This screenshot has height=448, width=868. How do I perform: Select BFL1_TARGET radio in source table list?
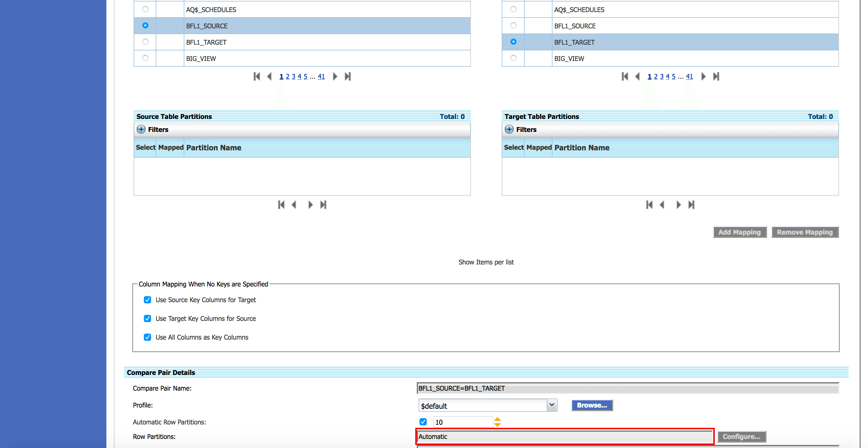tap(145, 42)
